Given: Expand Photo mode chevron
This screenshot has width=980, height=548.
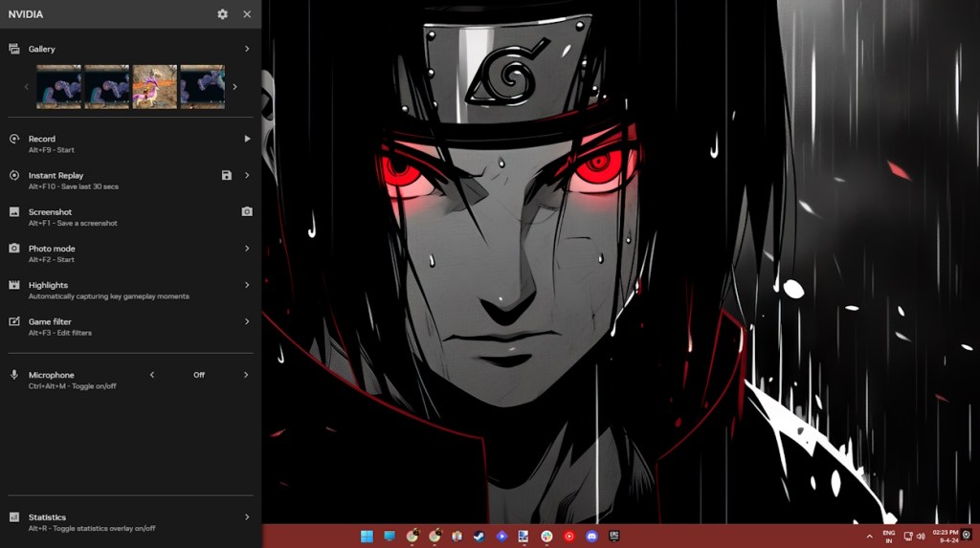Looking at the screenshot, I should click(x=247, y=248).
